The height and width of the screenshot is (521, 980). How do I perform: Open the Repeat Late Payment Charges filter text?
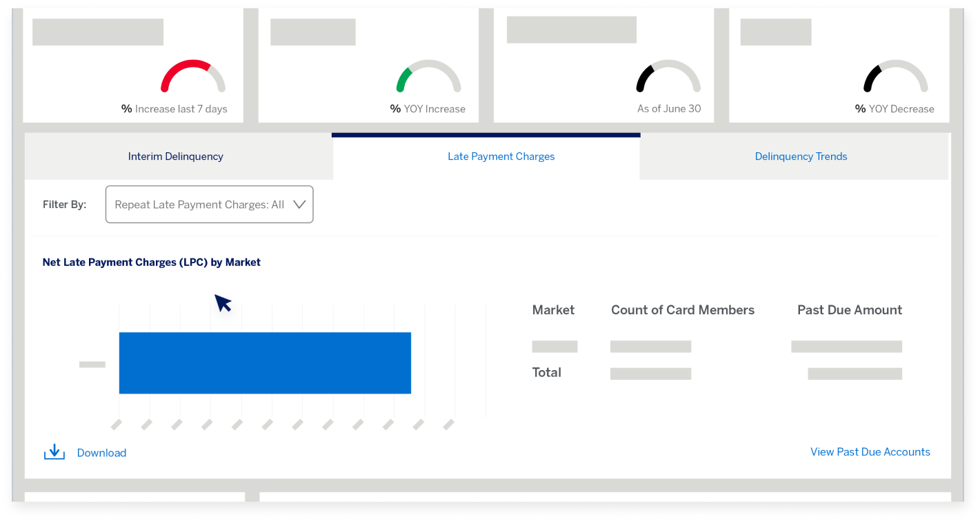199,205
